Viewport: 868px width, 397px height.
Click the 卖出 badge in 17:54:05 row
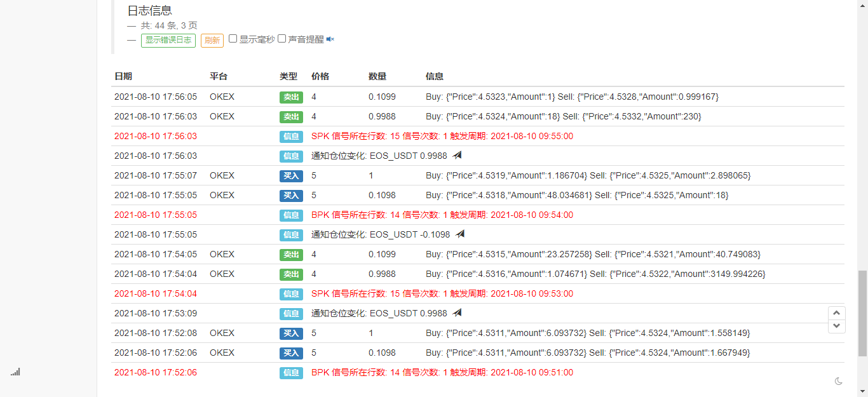[x=291, y=255]
